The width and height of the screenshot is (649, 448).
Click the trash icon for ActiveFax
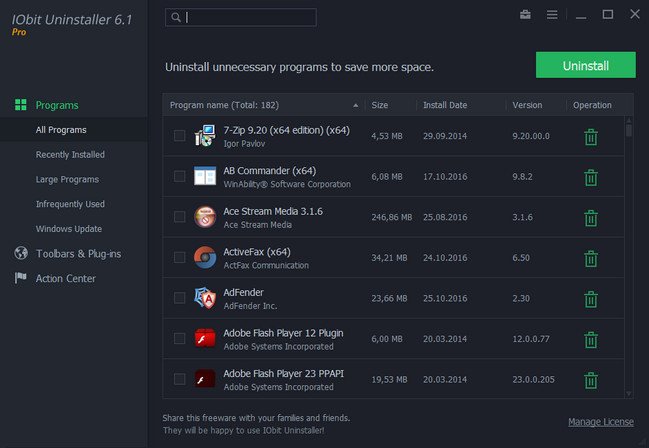click(x=591, y=258)
